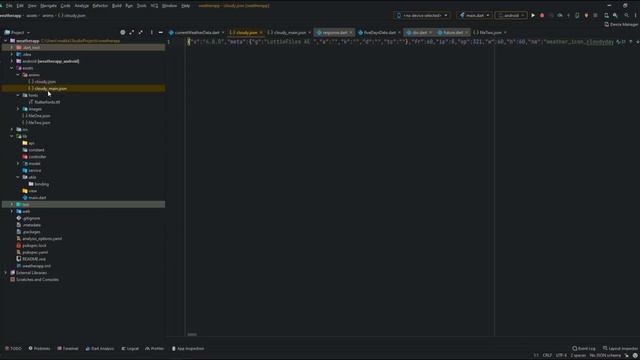This screenshot has width=640, height=360.
Task: Switch to future.dart tab
Action: point(453,32)
